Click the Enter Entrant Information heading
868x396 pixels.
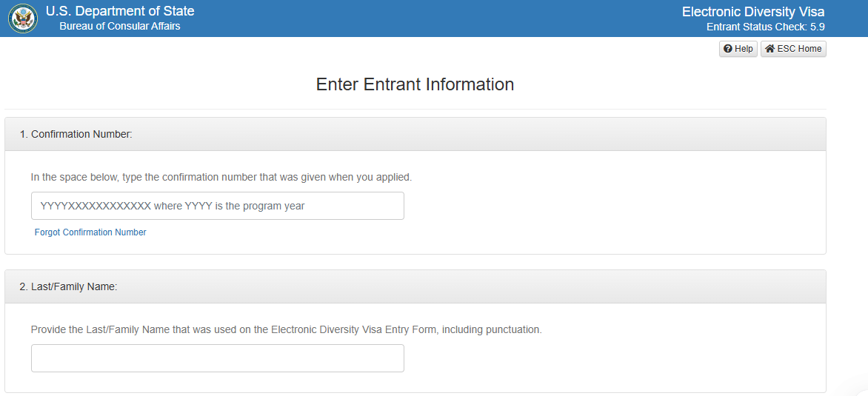(415, 84)
